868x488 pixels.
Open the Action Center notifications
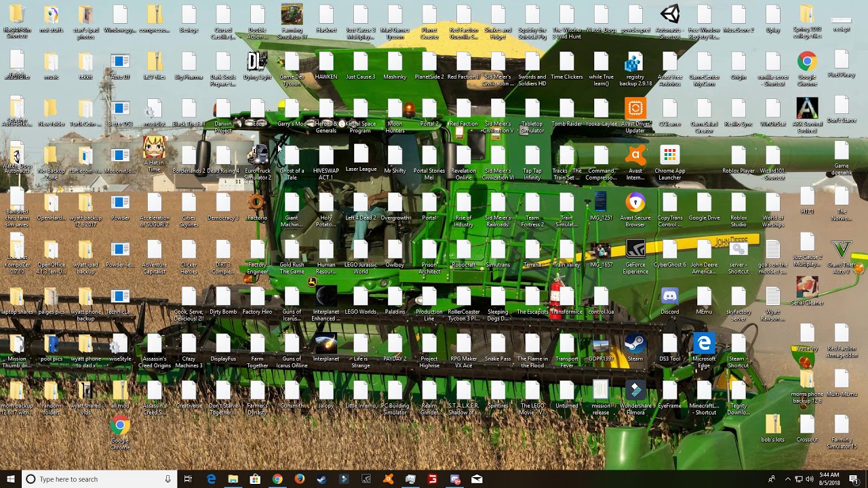[x=854, y=479]
